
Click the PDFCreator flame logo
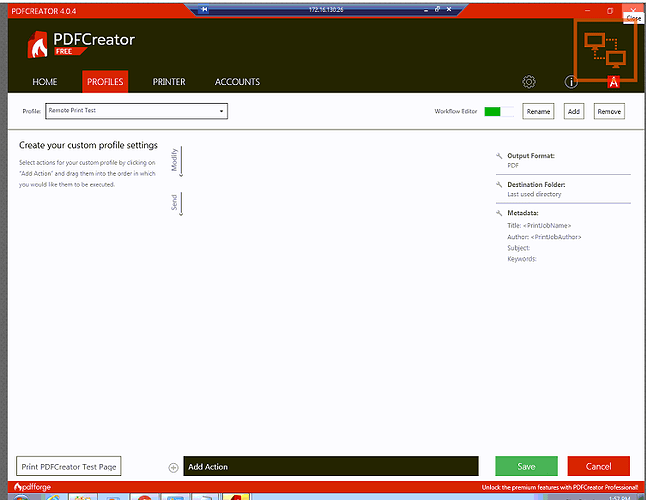pyautogui.click(x=37, y=44)
